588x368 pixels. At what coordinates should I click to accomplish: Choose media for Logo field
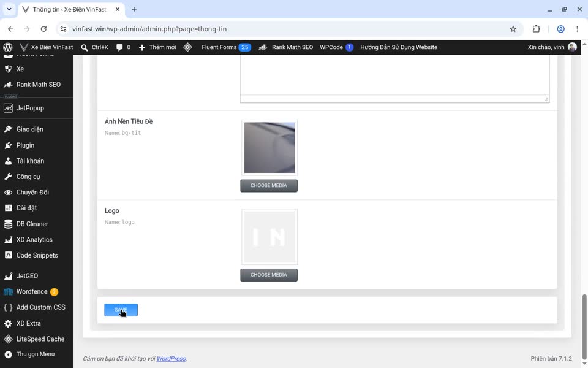269,275
